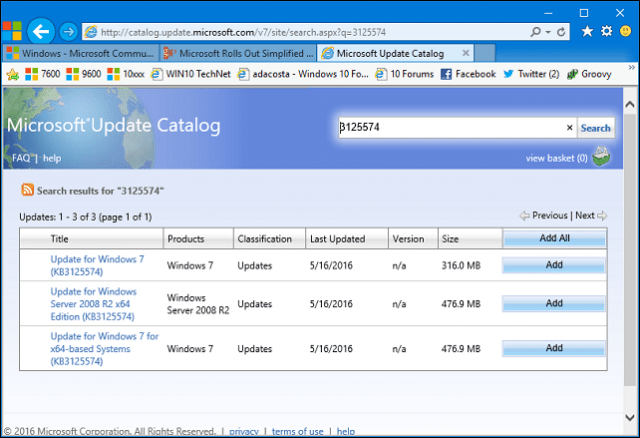Image resolution: width=640 pixels, height=438 pixels.
Task: Click the browser Back arrow button
Action: pos(41,31)
